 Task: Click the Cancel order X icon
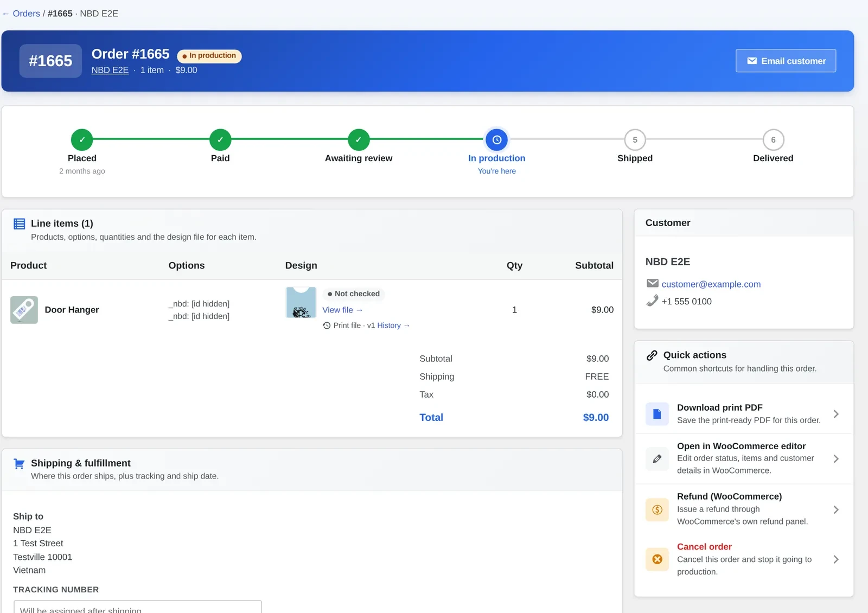pos(657,559)
